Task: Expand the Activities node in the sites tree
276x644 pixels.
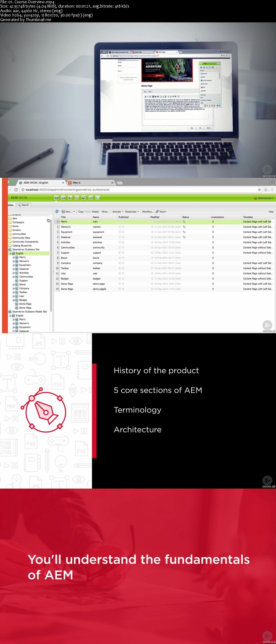Action: [x=13, y=273]
